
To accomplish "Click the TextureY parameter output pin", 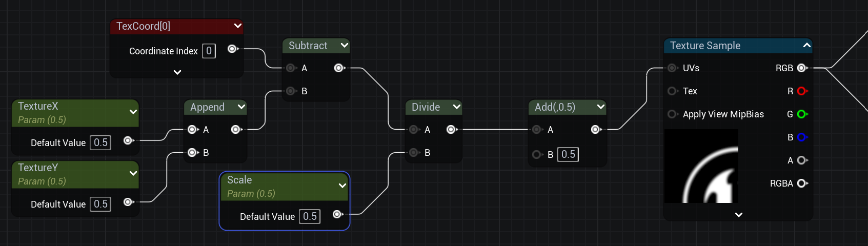I will tap(129, 202).
